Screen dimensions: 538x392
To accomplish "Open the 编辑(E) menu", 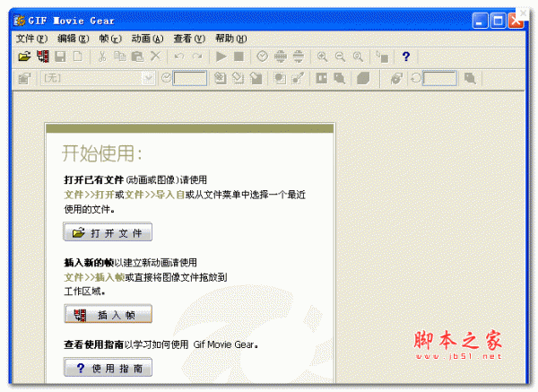I will 74,39.
